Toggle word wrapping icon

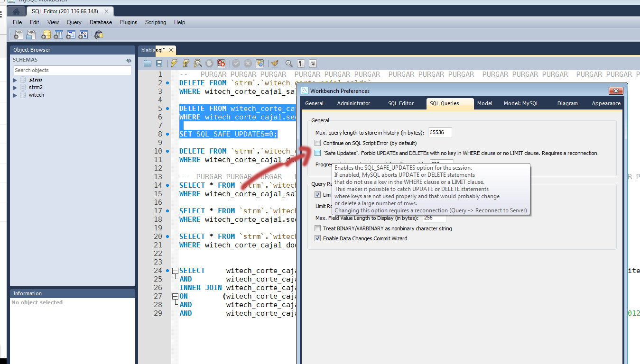point(313,63)
